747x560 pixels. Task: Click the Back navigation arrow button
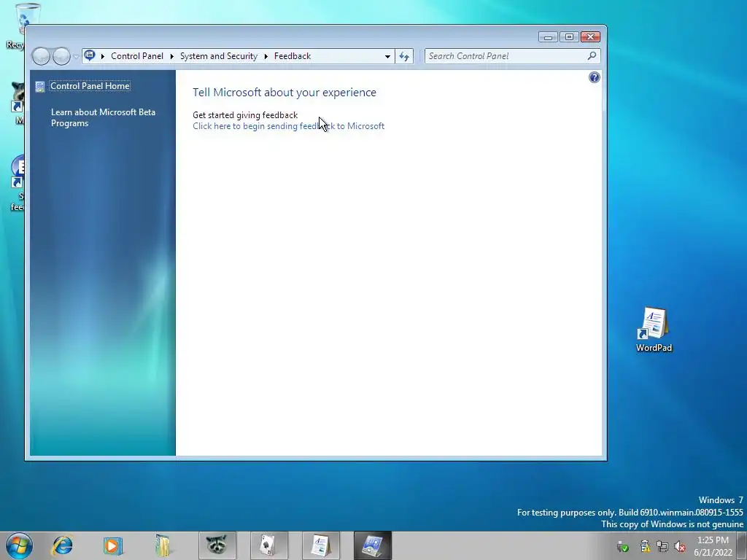pos(41,56)
